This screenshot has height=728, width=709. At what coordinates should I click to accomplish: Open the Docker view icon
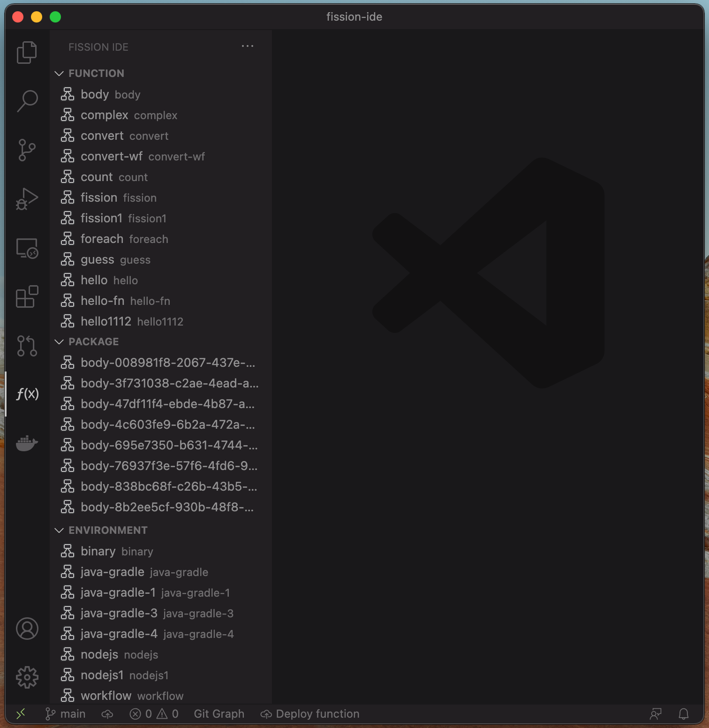pyautogui.click(x=27, y=443)
